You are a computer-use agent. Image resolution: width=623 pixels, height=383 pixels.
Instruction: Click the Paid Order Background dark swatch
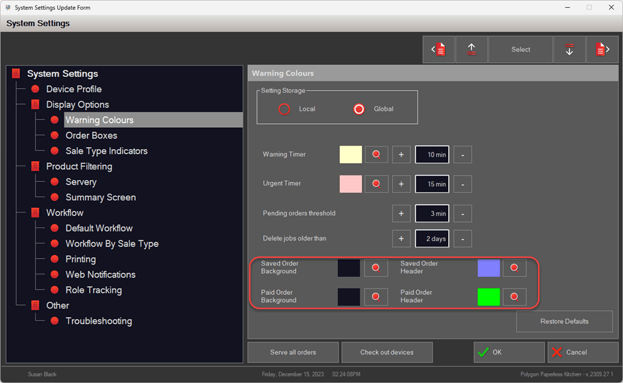click(x=349, y=297)
